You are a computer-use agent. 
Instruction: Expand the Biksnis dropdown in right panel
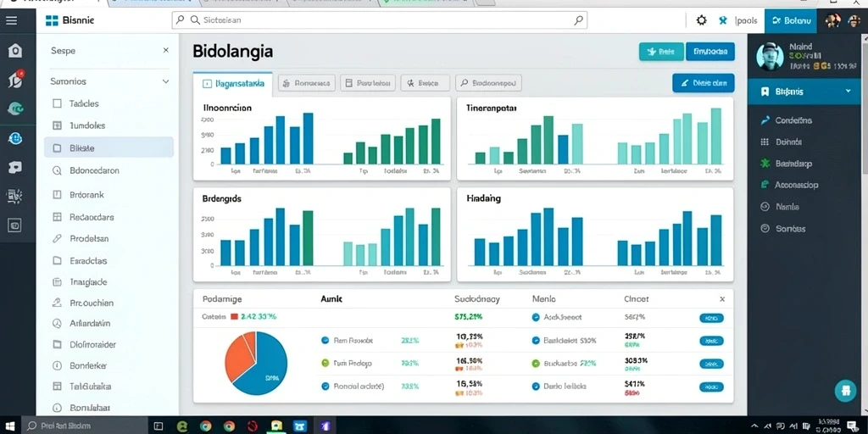pyautogui.click(x=848, y=92)
